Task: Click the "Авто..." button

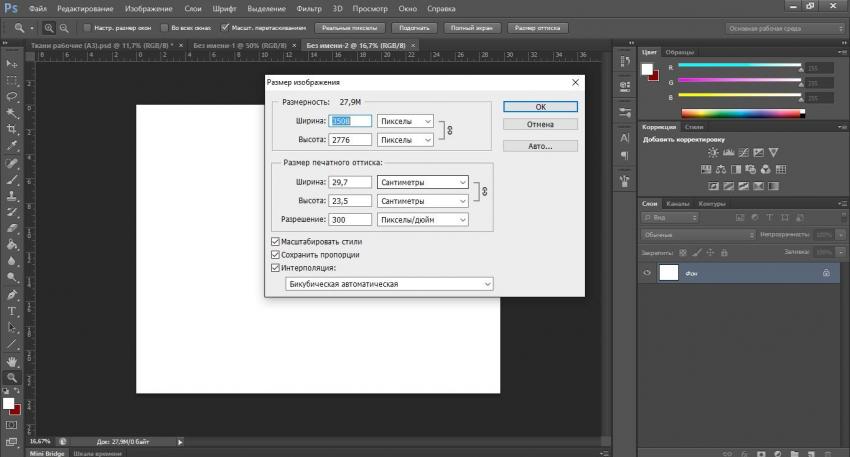Action: coord(540,146)
